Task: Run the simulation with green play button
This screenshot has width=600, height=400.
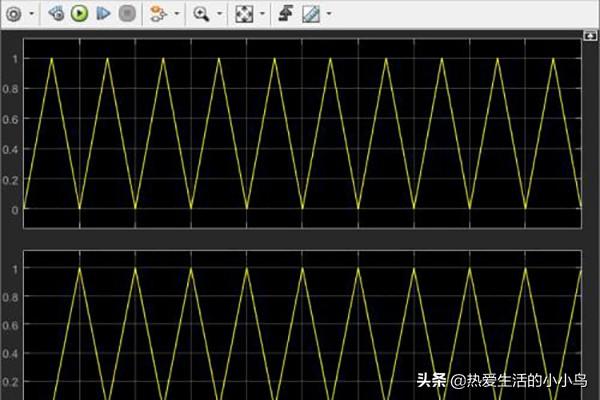Action: coord(79,14)
